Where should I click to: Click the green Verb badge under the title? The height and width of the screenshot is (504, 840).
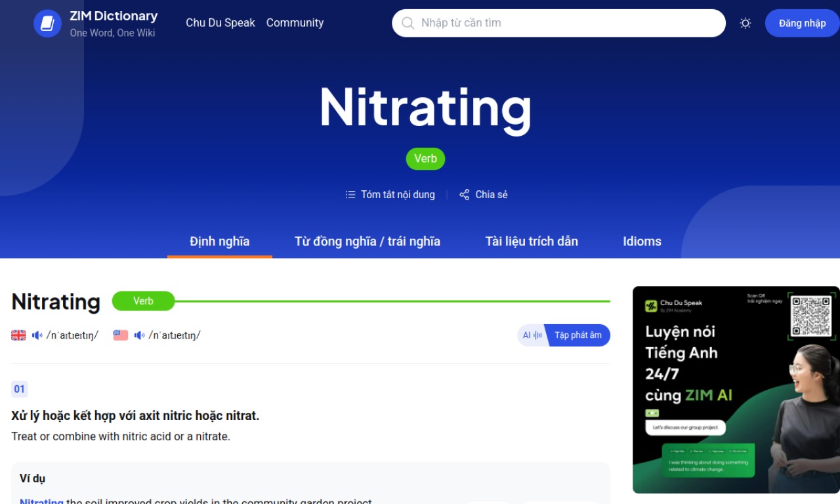tap(425, 159)
